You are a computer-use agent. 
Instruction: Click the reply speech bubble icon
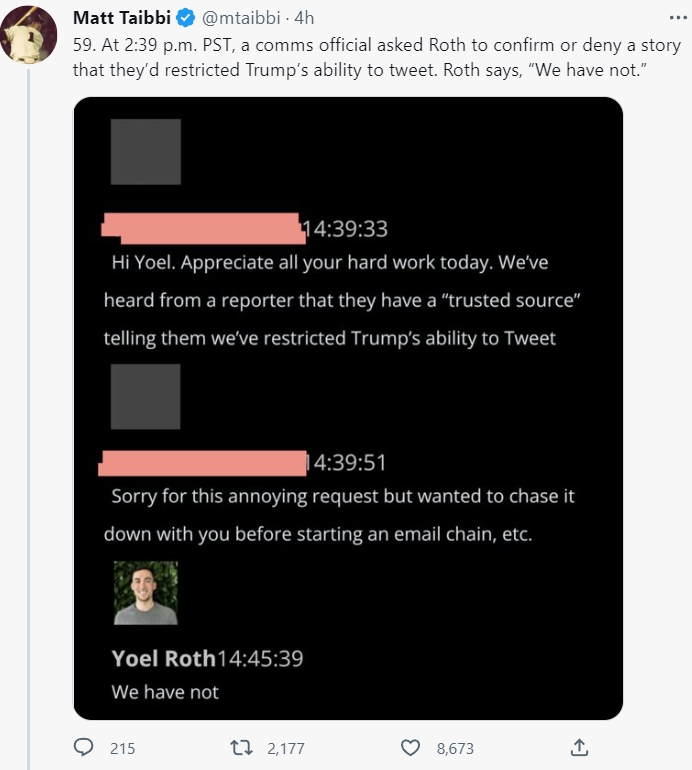[x=85, y=747]
